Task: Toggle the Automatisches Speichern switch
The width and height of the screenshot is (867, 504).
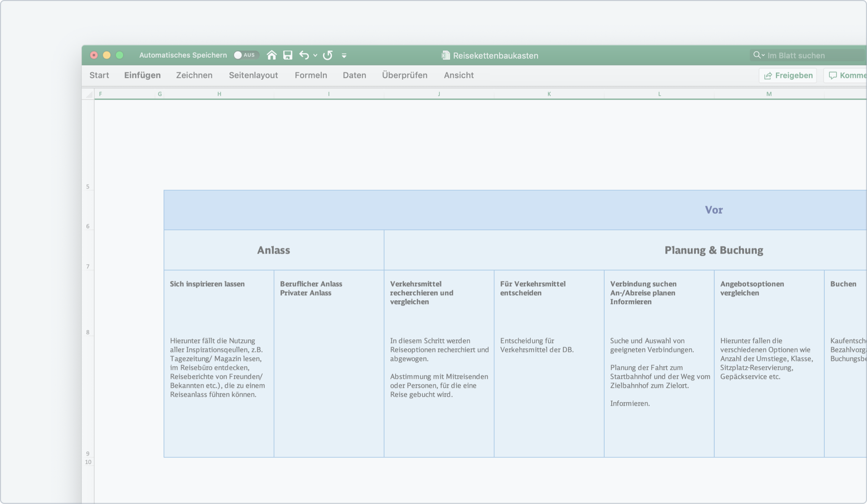Action: (x=246, y=55)
